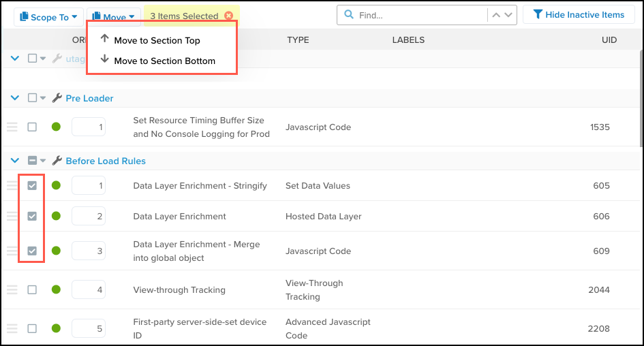Click drag handle for Set Resource Timing row

click(x=12, y=127)
